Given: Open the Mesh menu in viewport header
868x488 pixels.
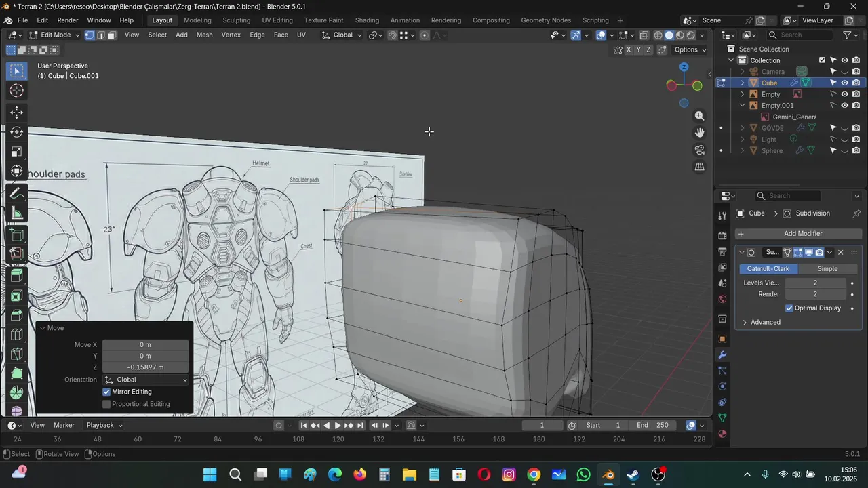Looking at the screenshot, I should pos(204,35).
